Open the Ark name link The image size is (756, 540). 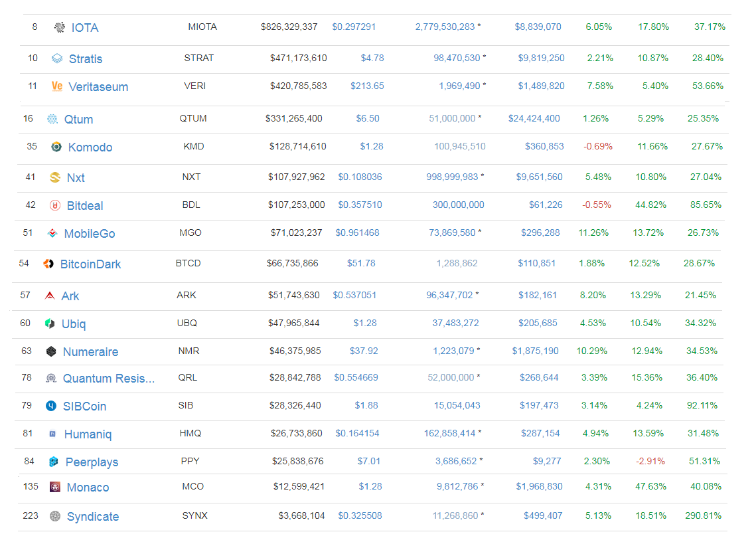[70, 296]
